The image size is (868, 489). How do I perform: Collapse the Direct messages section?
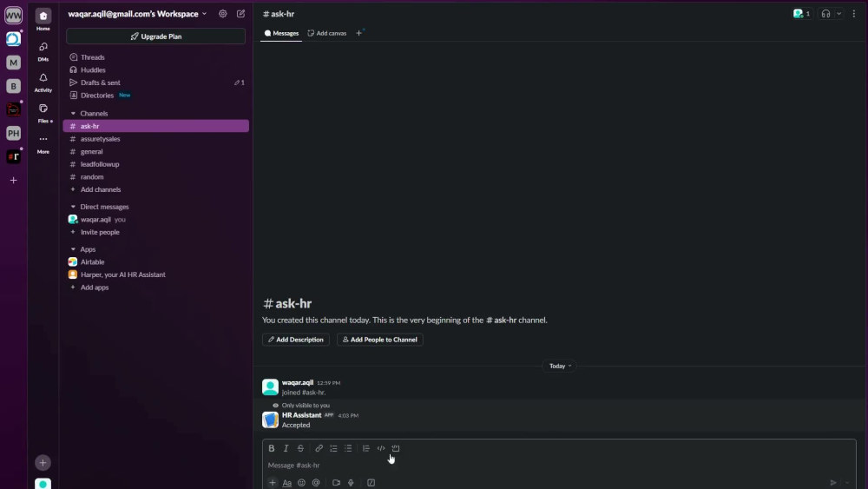click(73, 207)
